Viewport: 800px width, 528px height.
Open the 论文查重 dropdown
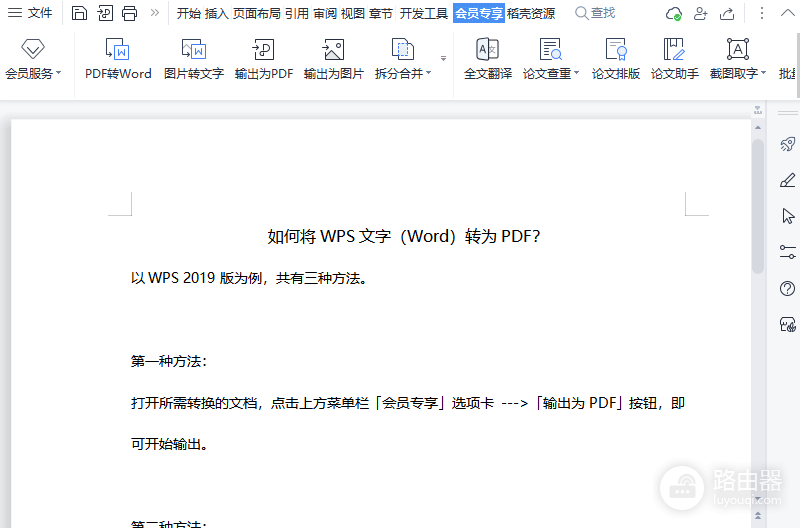pos(551,60)
